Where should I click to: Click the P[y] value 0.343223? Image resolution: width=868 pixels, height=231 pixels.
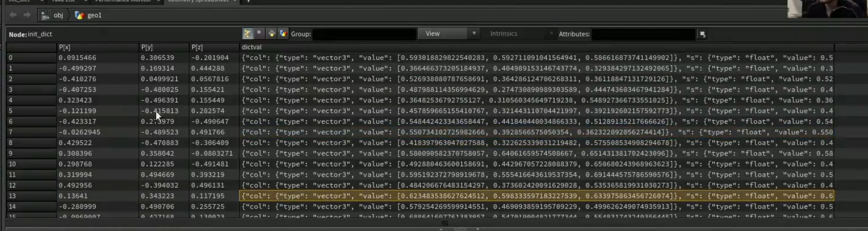(157, 196)
